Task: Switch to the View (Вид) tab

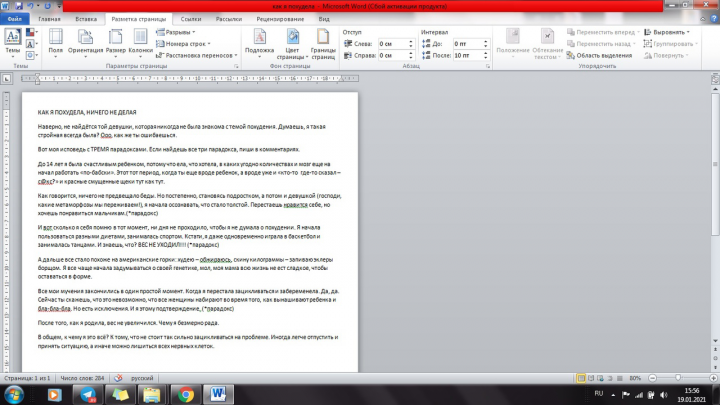Action: coord(324,19)
